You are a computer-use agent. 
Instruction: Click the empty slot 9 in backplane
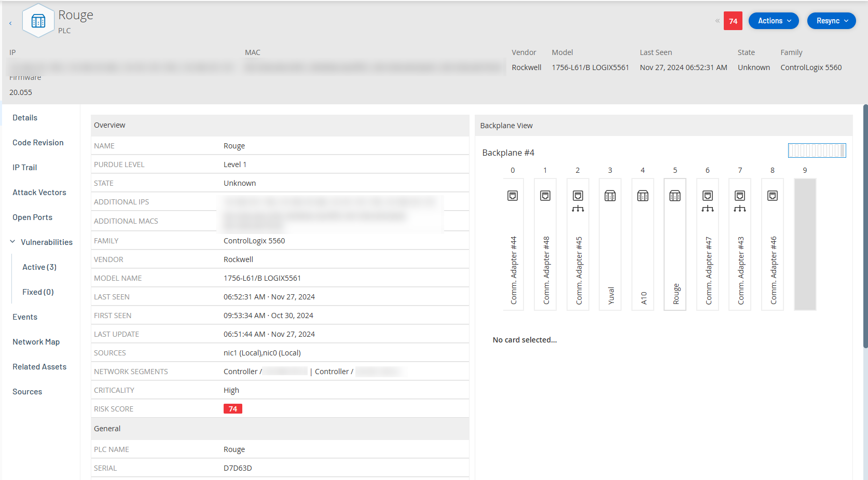(805, 244)
